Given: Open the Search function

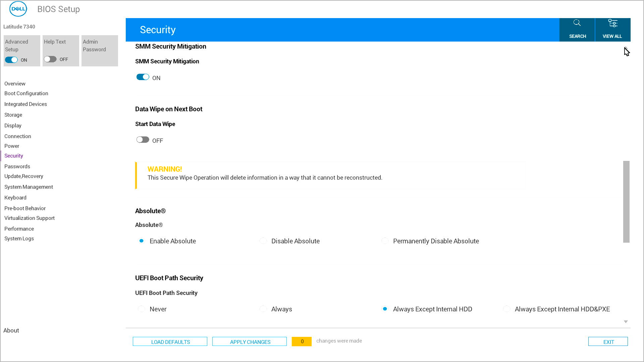Looking at the screenshot, I should click(x=577, y=29).
